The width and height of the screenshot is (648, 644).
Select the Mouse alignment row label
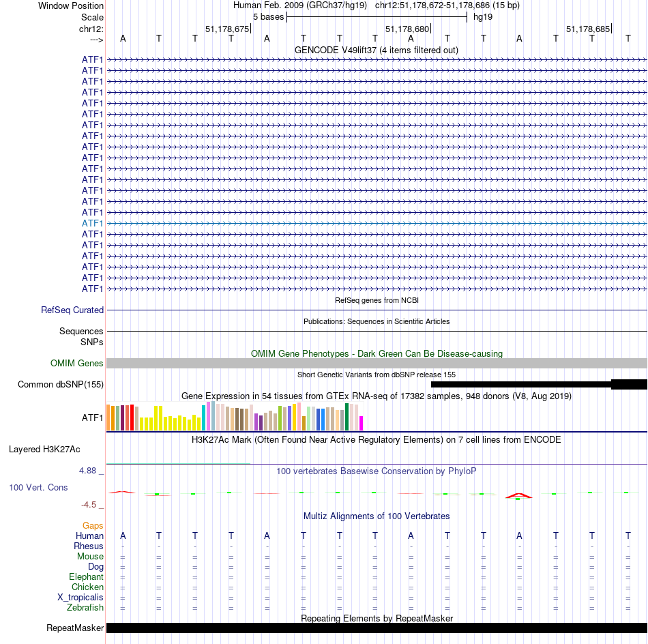(x=90, y=557)
